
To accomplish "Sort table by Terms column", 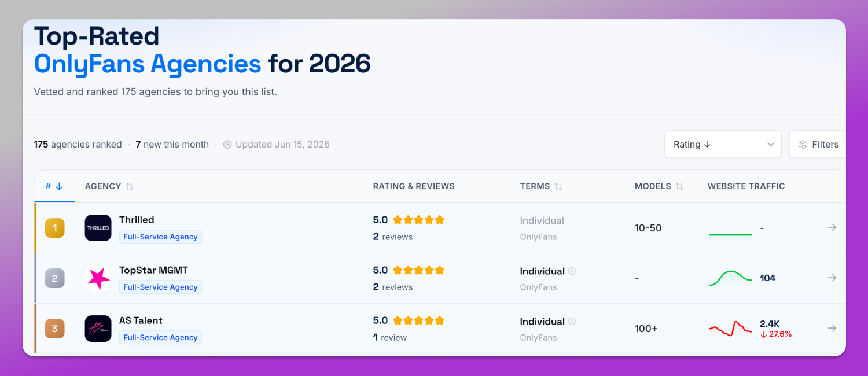I will tap(541, 186).
